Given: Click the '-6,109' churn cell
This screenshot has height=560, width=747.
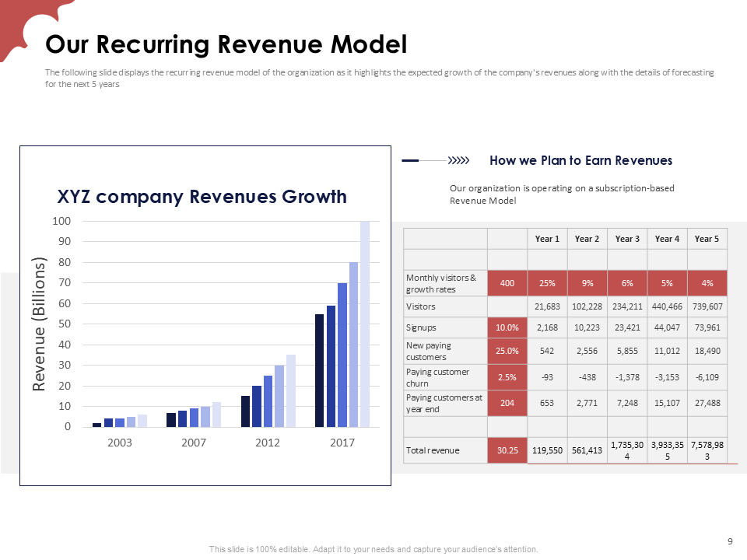Looking at the screenshot, I should [707, 377].
